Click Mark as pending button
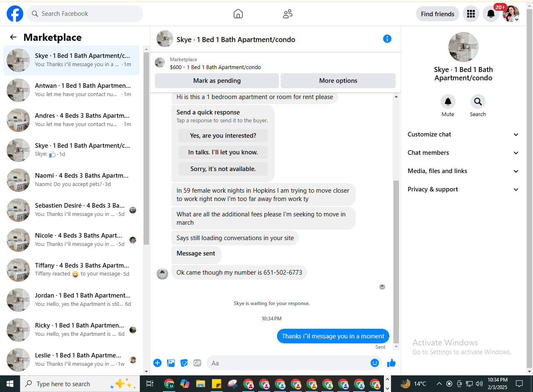This screenshot has width=533, height=392. click(x=217, y=81)
